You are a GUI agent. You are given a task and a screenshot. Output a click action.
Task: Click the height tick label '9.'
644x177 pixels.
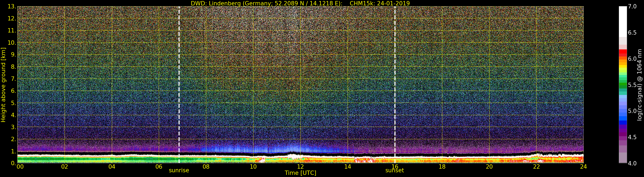13,55
